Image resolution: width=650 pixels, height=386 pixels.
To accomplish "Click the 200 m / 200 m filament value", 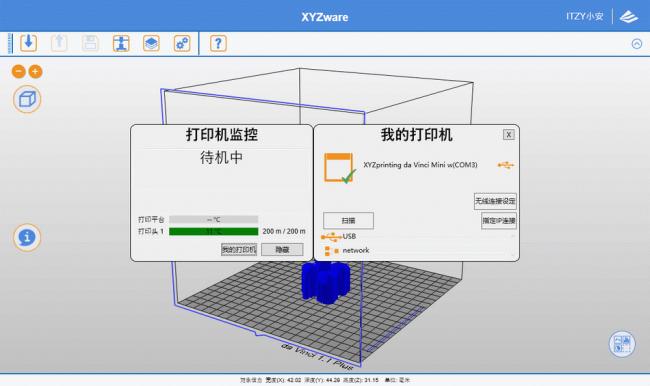I will coord(284,231).
